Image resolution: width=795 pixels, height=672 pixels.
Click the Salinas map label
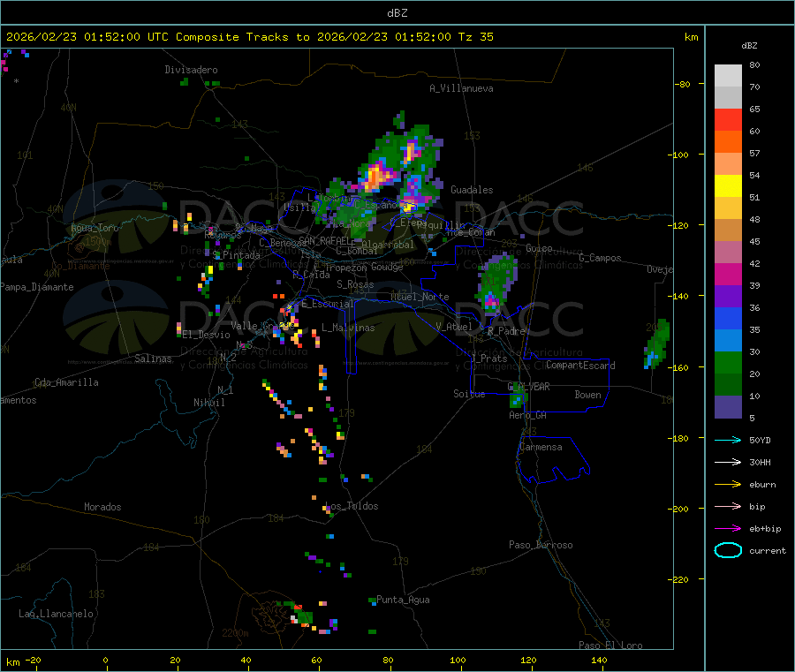click(x=153, y=359)
